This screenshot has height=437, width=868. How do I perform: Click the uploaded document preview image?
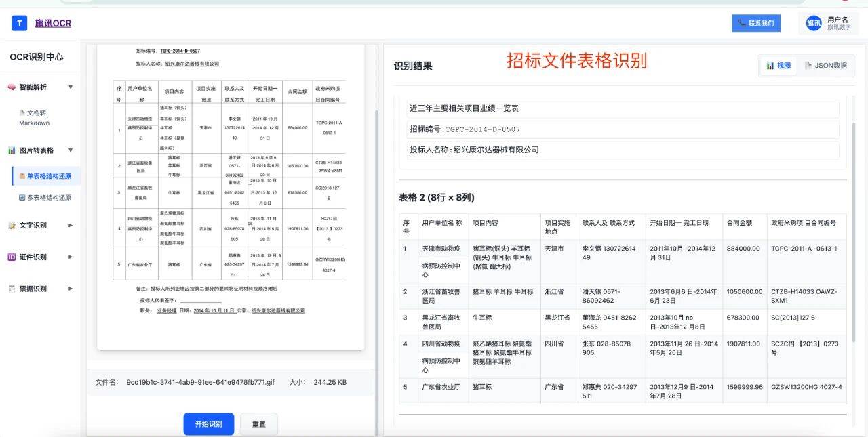point(231,196)
